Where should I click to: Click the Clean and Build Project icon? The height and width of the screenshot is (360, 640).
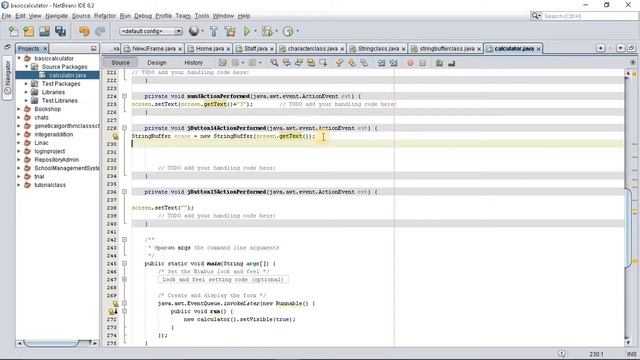click(x=230, y=31)
